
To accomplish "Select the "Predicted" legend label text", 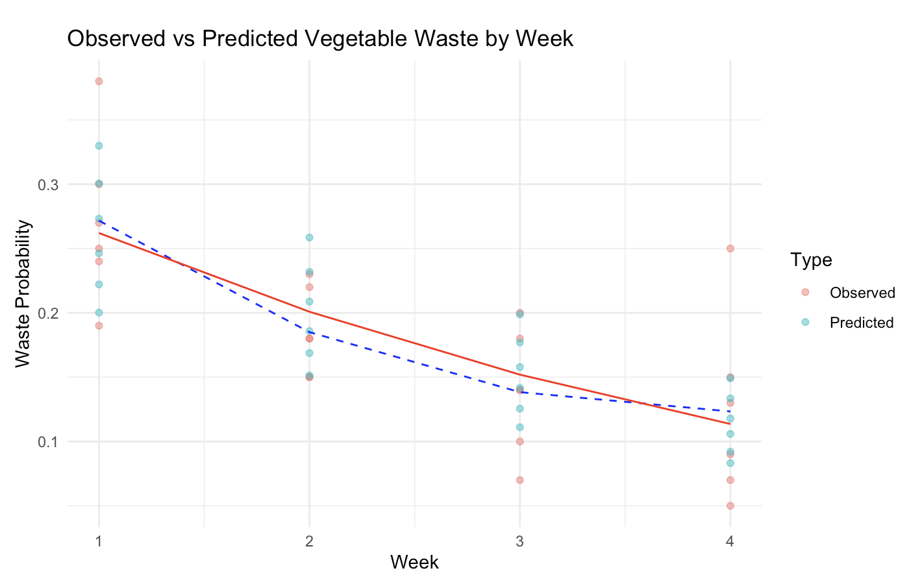I will pyautogui.click(x=862, y=323).
